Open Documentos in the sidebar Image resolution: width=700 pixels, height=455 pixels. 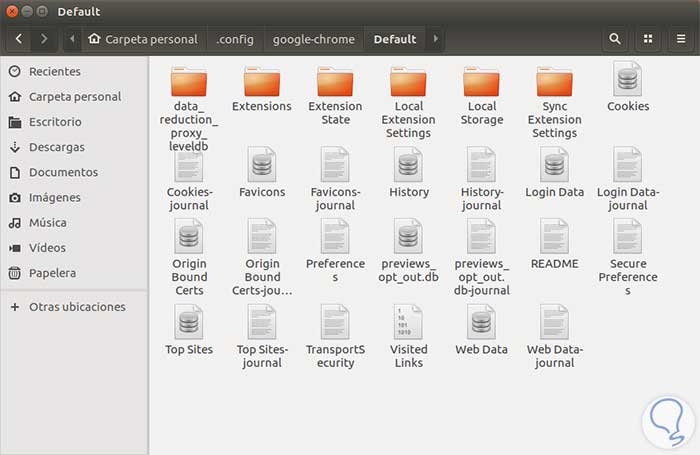pos(74,172)
